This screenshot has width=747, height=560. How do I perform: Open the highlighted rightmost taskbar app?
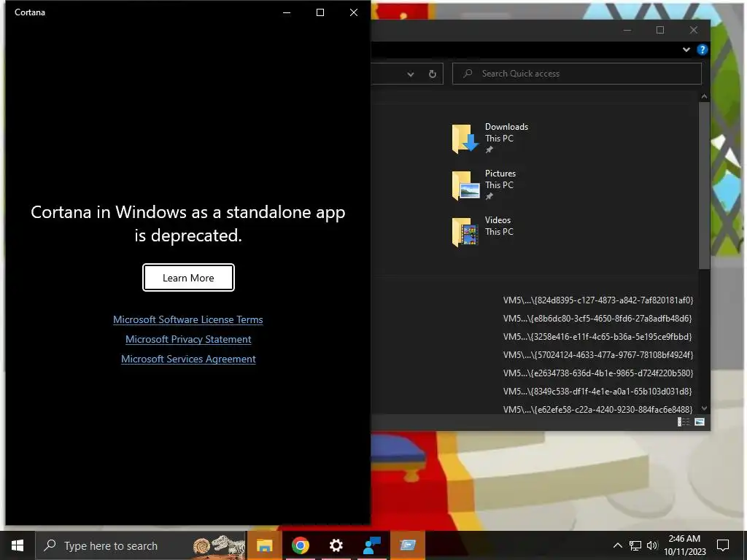pyautogui.click(x=408, y=545)
